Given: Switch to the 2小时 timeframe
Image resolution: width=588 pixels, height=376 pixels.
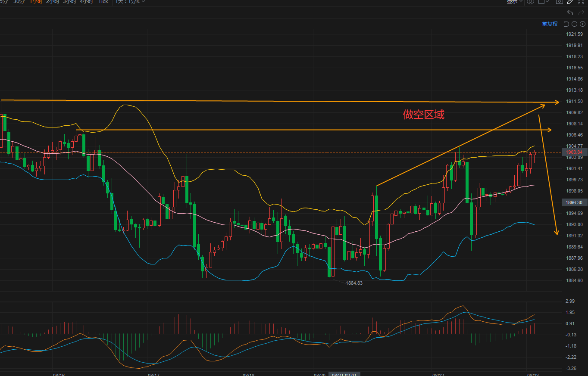Looking at the screenshot, I should [52, 2].
